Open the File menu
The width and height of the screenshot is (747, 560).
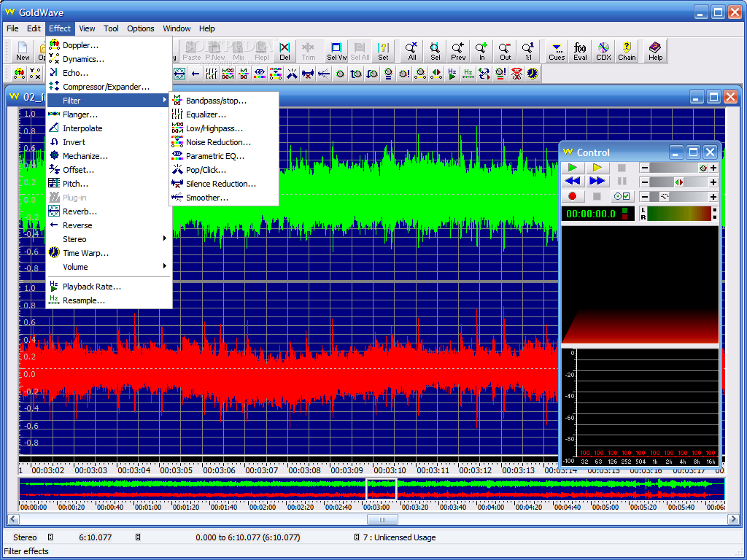pos(12,28)
